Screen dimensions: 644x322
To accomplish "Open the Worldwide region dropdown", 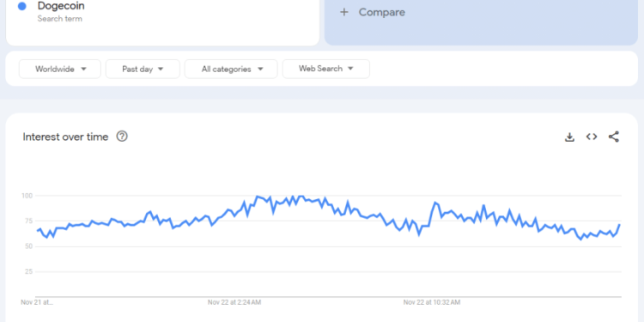I will [60, 69].
